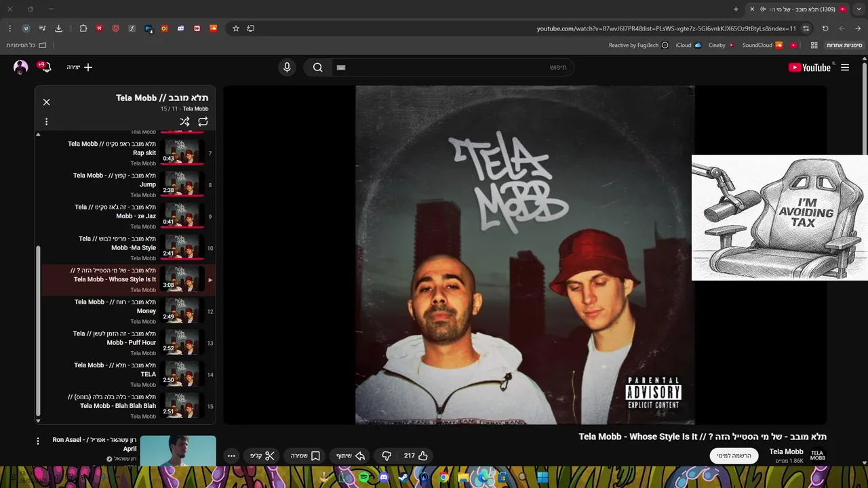Viewport: 868px width, 488px height.
Task: Toggle playlist shuffle
Action: click(184, 121)
